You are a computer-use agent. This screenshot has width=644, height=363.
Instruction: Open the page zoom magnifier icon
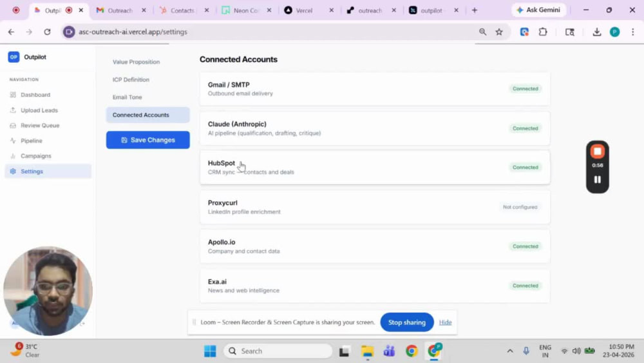[x=482, y=32]
